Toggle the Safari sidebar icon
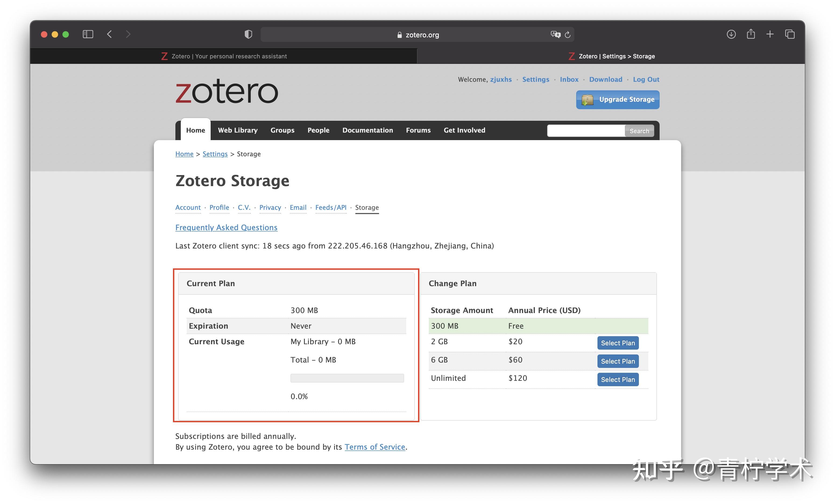Viewport: 835px width, 504px height. pos(88,34)
